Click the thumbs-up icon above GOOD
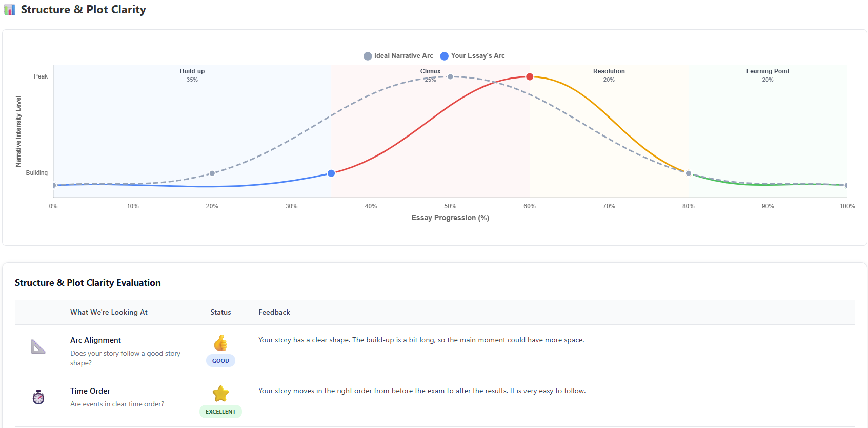The image size is (868, 428). tap(220, 343)
